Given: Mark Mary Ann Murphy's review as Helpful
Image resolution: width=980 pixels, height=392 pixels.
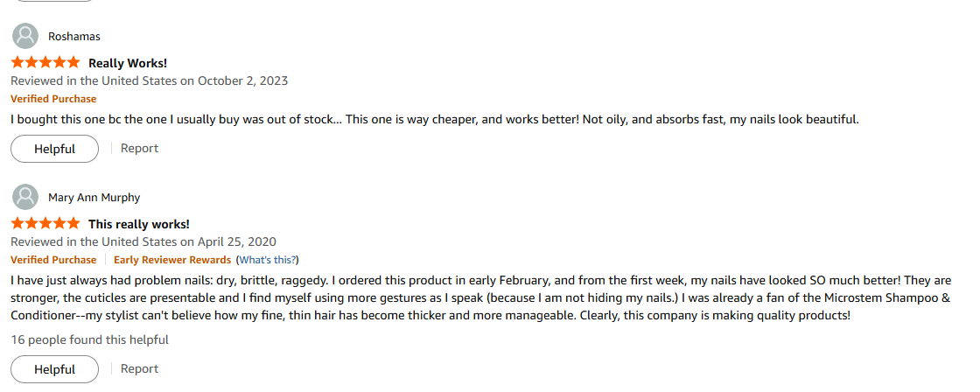Looking at the screenshot, I should click(54, 369).
